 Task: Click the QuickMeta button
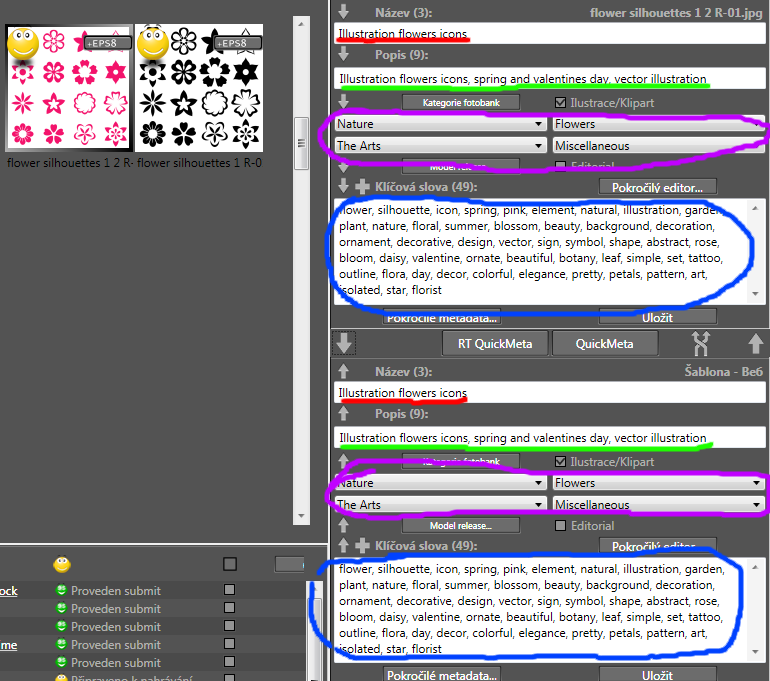pyautogui.click(x=605, y=344)
